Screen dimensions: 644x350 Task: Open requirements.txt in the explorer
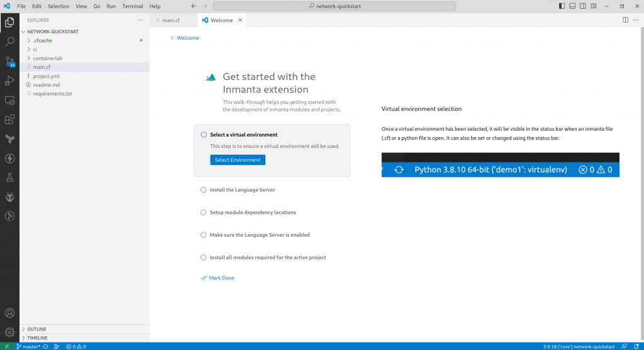(x=84, y=94)
